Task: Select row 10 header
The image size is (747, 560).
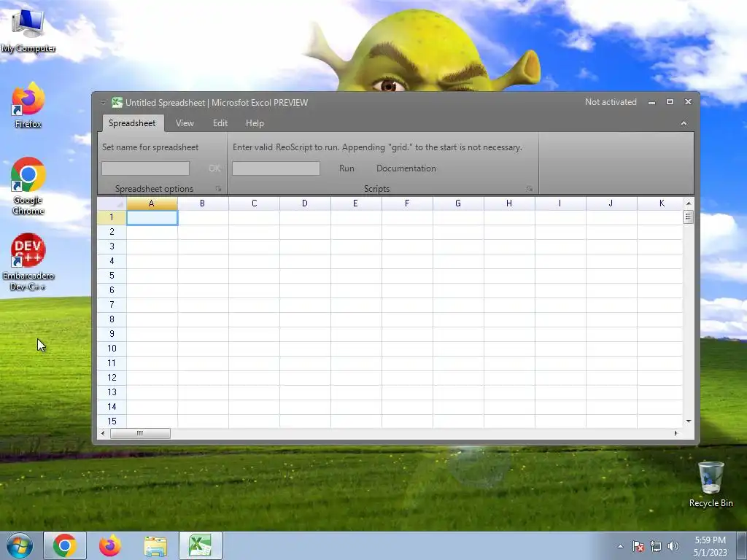Action: [x=112, y=349]
